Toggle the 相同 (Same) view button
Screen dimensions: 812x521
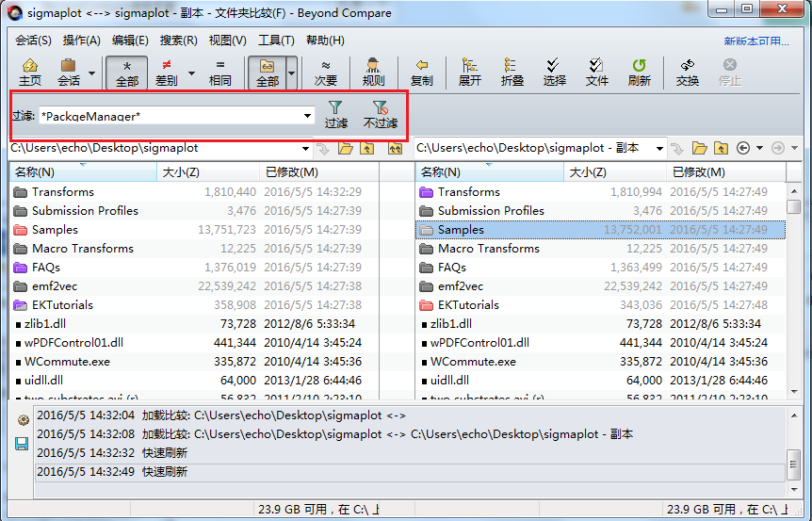220,72
